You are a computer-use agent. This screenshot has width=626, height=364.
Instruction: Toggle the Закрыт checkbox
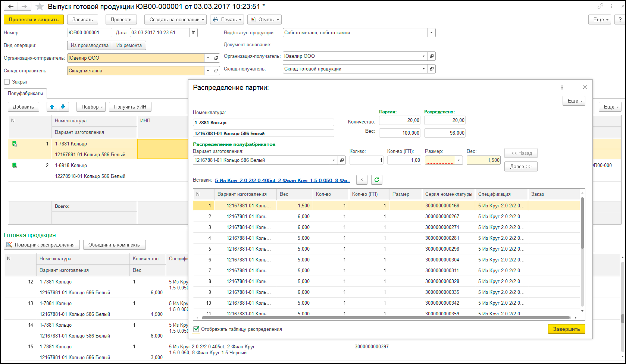coord(7,82)
